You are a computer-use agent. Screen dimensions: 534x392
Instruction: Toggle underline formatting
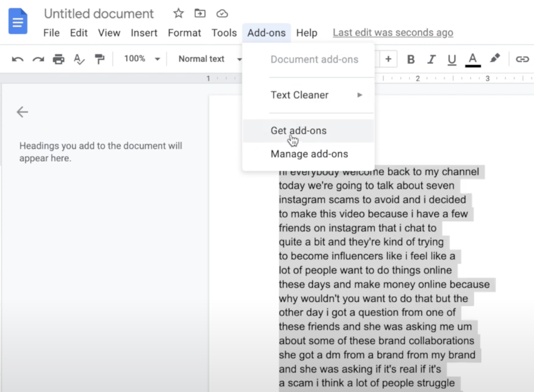(452, 60)
